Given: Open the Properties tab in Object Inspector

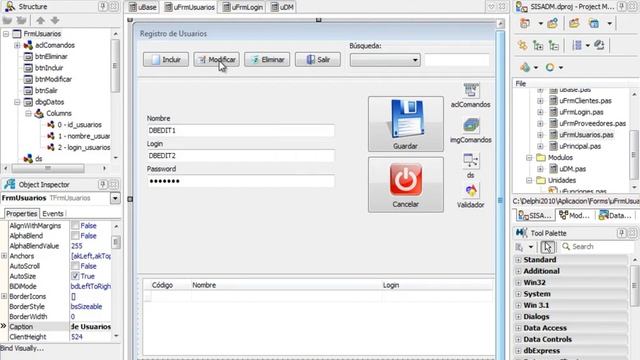Looking at the screenshot, I should click(x=21, y=213).
